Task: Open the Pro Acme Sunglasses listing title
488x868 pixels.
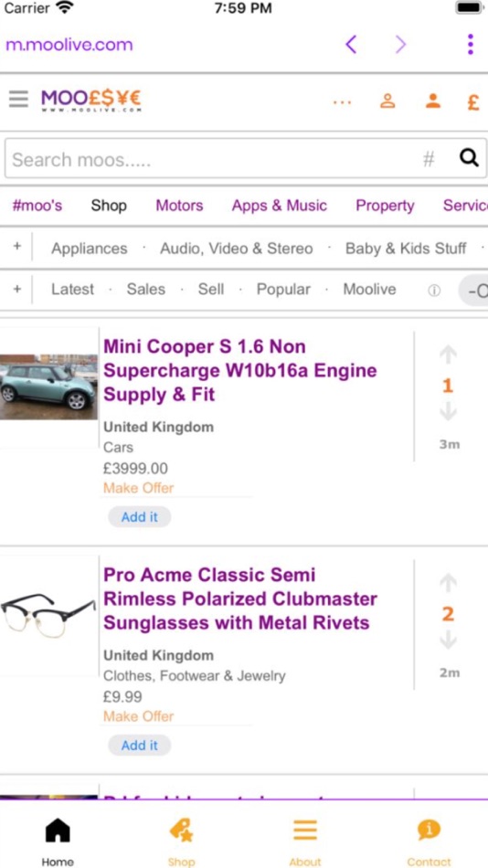Action: [x=240, y=598]
